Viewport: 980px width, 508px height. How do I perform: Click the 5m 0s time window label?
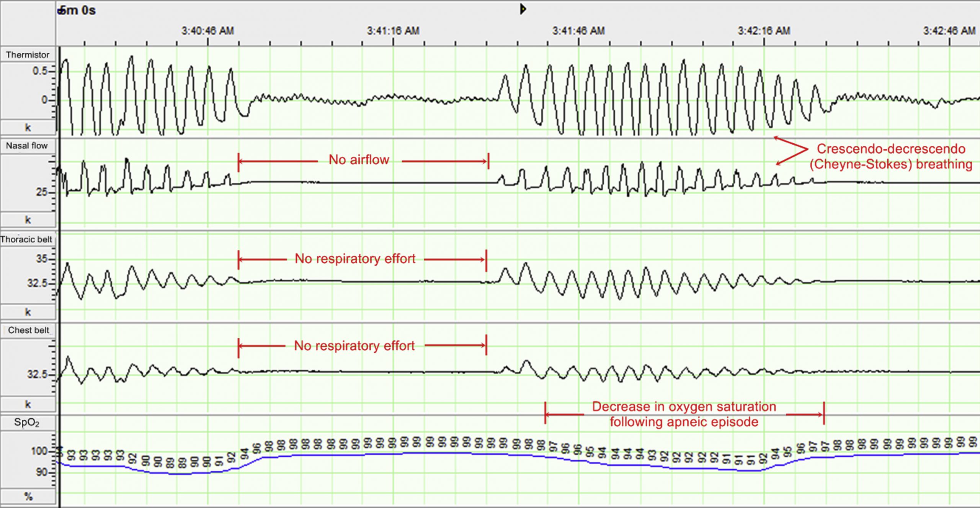click(x=77, y=10)
